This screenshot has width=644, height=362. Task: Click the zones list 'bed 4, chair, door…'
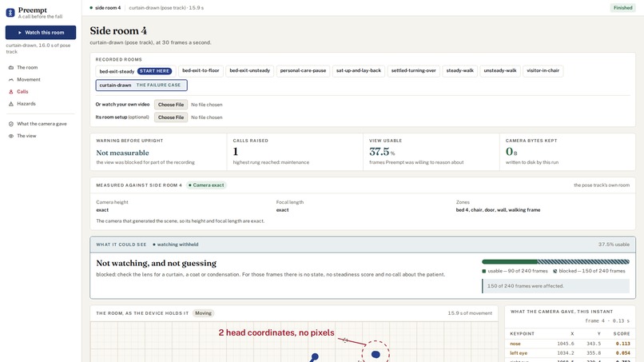(x=498, y=210)
